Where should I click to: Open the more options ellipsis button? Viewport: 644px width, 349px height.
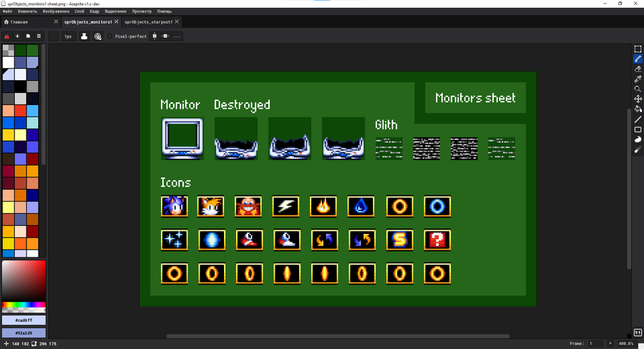coord(177,36)
